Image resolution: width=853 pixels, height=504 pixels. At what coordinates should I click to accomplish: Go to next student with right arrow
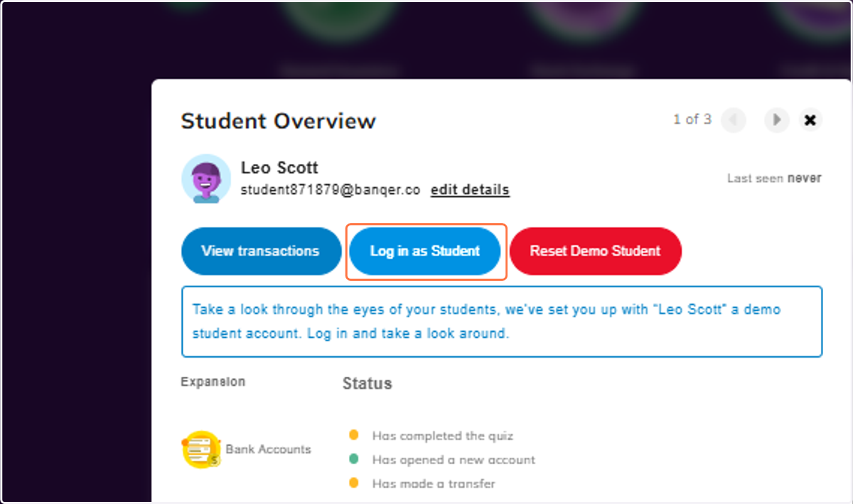click(x=777, y=120)
